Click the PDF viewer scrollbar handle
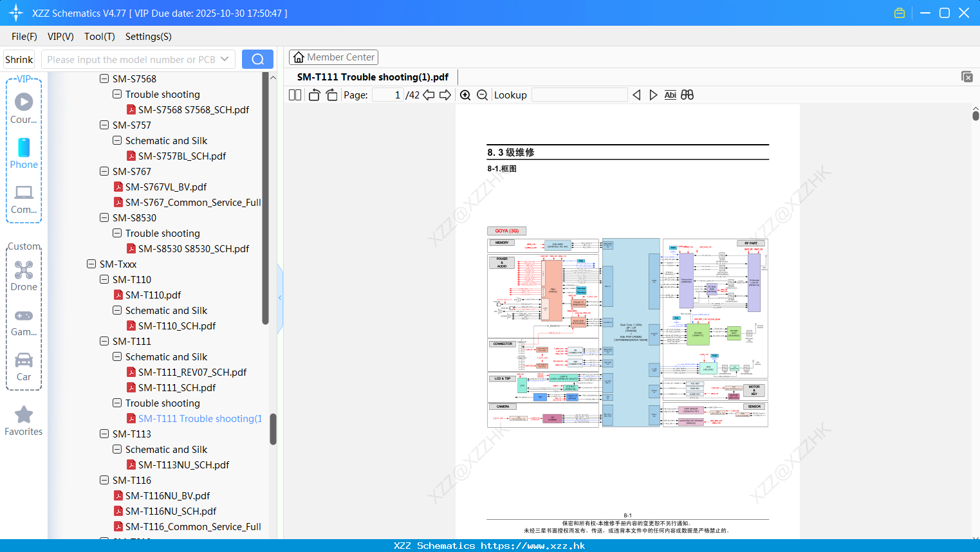This screenshot has height=552, width=980. pos(975,116)
